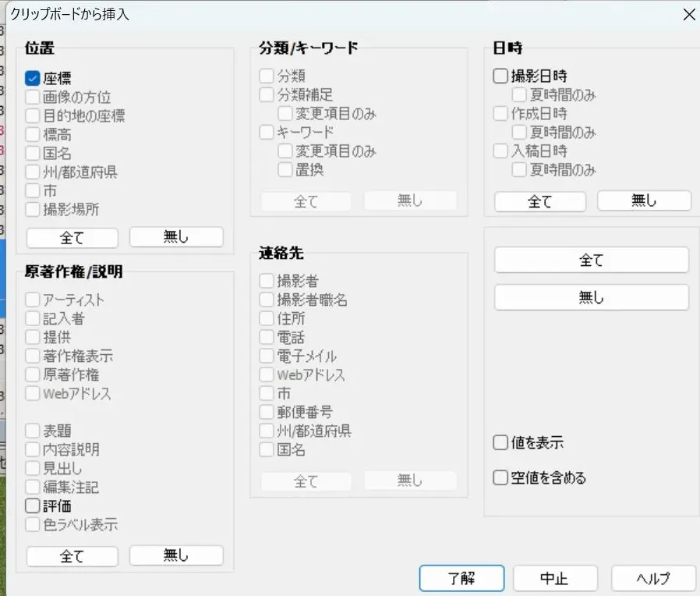The image size is (700, 596).
Task: Click the wide 全て button above 値を表示
Action: 592,261
